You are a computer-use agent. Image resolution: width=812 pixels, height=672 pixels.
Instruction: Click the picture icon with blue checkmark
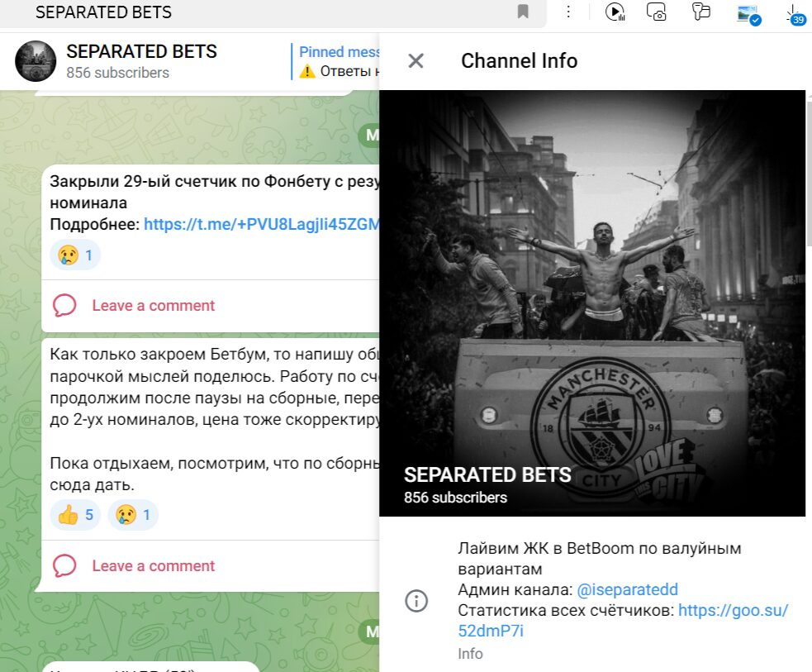tap(748, 14)
